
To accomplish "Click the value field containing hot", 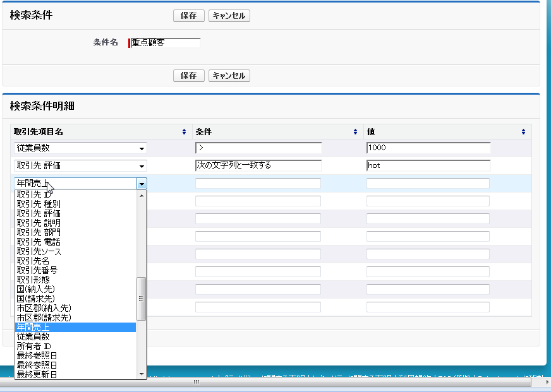I will (x=428, y=165).
